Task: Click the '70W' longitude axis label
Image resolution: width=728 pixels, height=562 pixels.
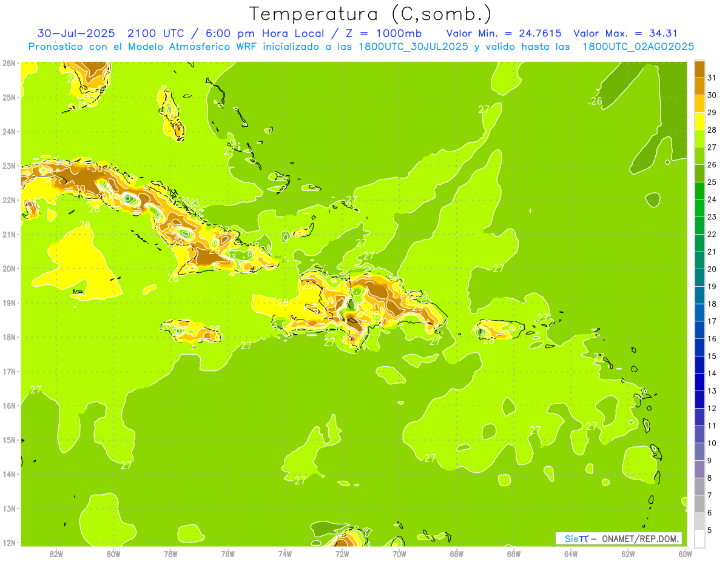Action: (399, 554)
